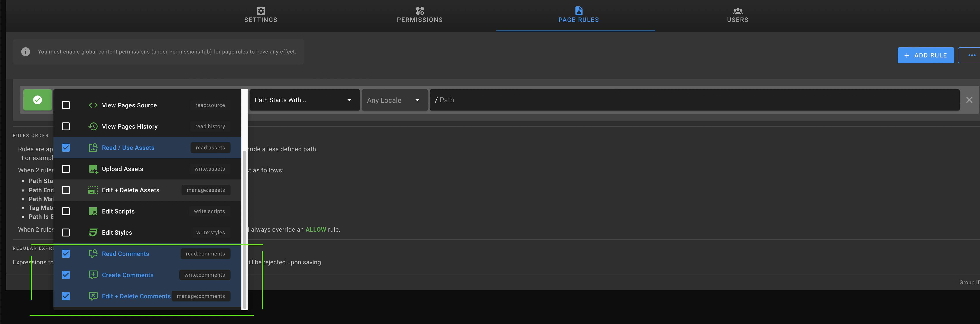Click the Add Rule button
This screenshot has height=324, width=980.
tap(926, 55)
